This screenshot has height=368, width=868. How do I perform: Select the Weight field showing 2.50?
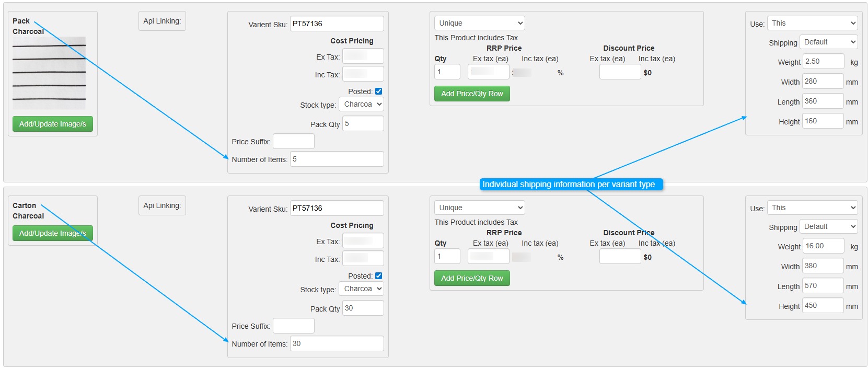pyautogui.click(x=823, y=62)
